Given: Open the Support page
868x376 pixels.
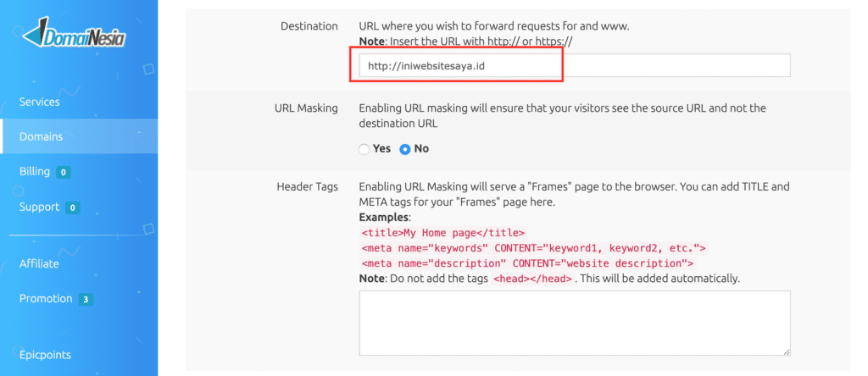Looking at the screenshot, I should (39, 207).
